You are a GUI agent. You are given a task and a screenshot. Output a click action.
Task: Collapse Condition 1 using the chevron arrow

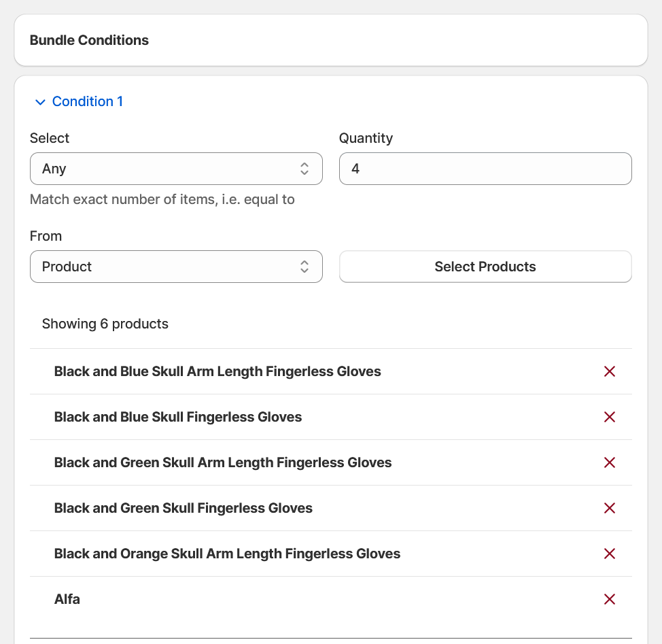click(40, 102)
